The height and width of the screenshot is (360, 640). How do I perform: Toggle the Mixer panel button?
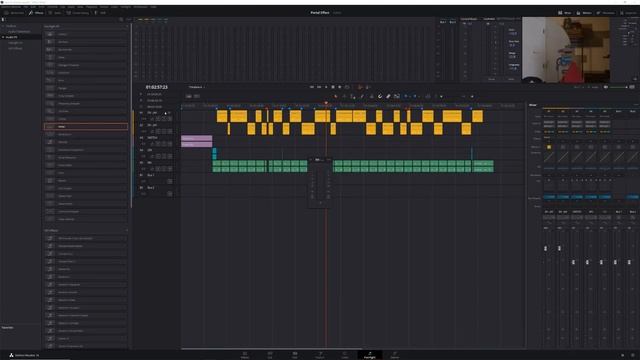click(564, 13)
